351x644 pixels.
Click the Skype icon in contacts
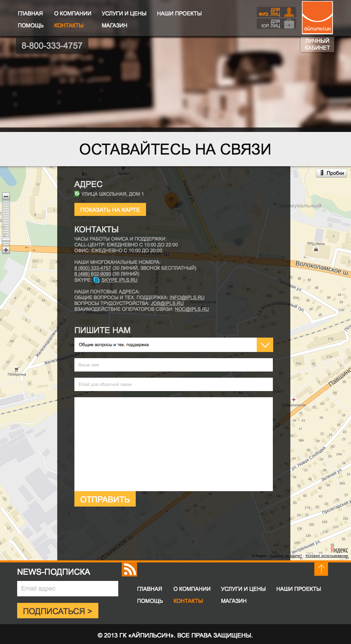pos(97,280)
